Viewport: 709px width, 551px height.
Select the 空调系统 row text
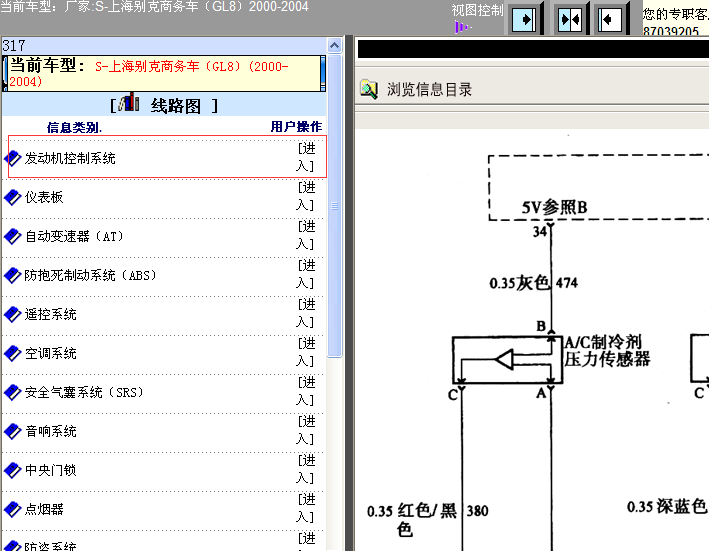[x=51, y=353]
